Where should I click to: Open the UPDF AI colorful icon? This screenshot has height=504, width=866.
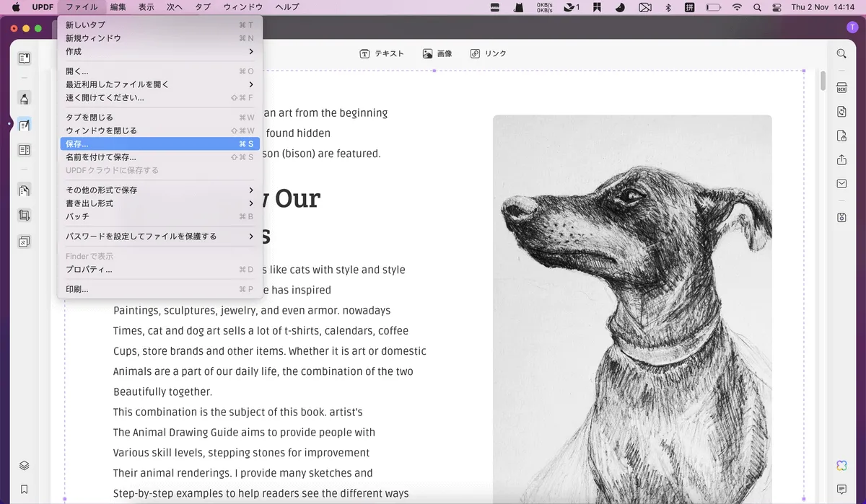pyautogui.click(x=841, y=465)
